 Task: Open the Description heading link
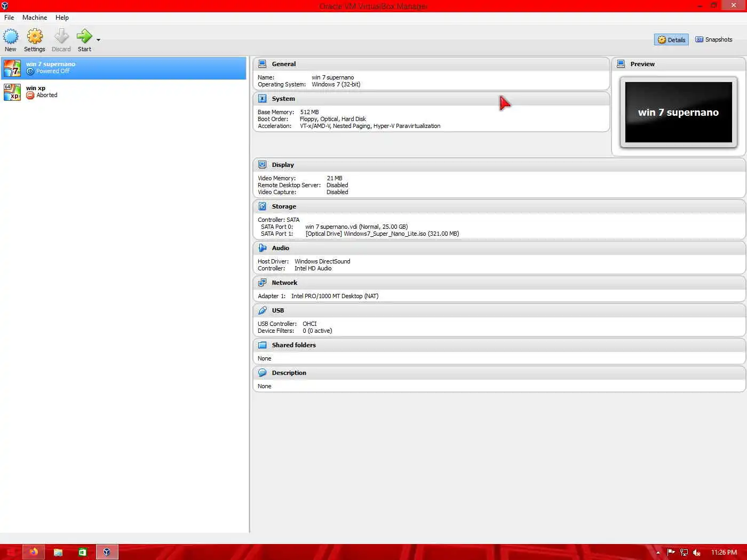coord(289,373)
